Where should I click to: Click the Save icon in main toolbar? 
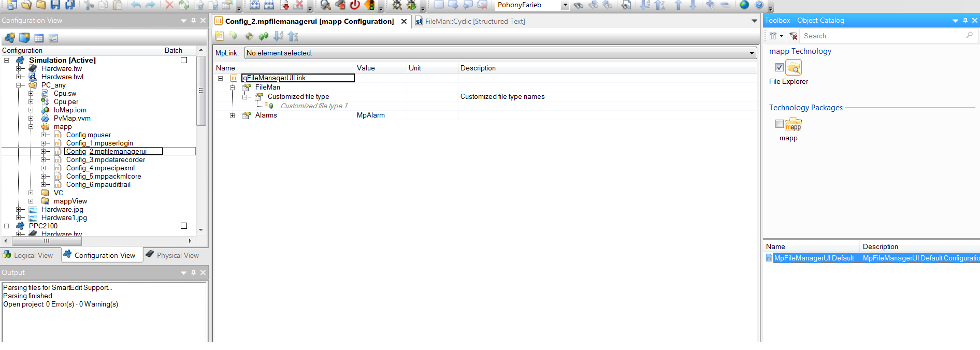click(55, 5)
